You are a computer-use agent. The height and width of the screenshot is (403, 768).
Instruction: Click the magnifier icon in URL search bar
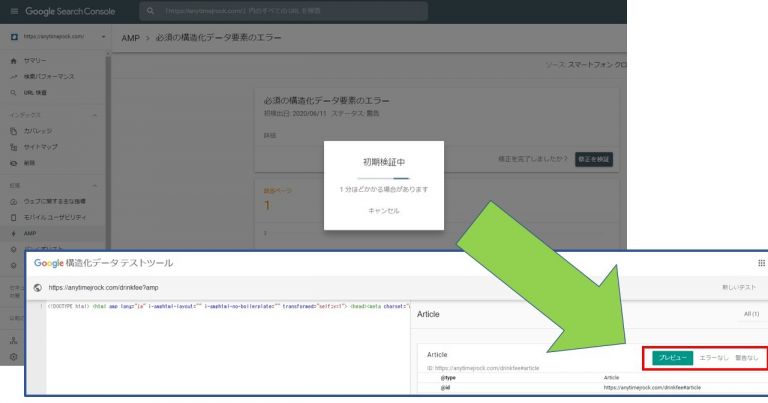coord(150,11)
